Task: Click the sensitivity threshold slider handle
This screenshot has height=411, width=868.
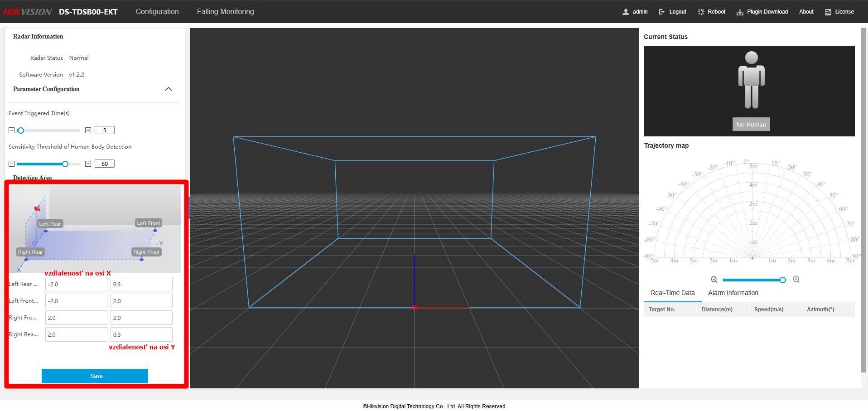Action: (x=65, y=164)
